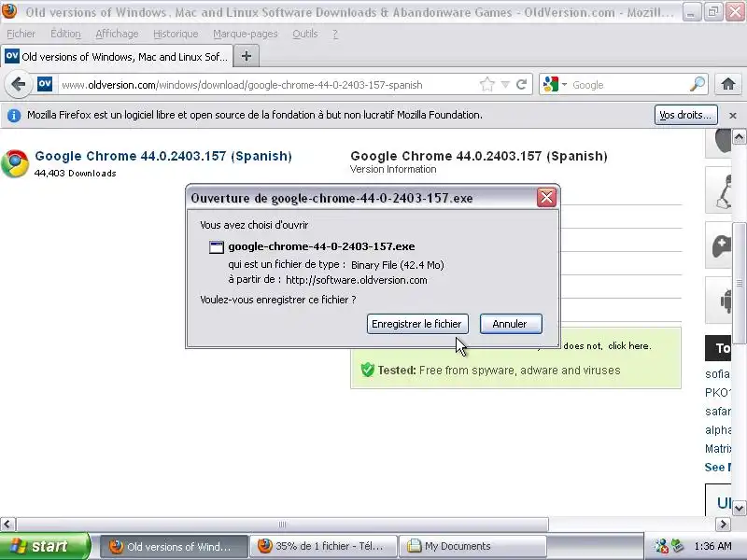This screenshot has width=747, height=560.
Task: Click the exe file icon in dialog
Action: pos(217,246)
